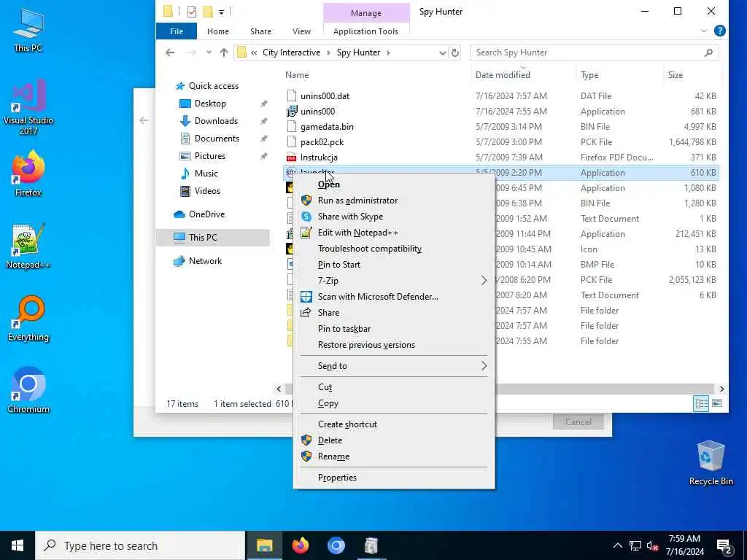Screen dimensions: 747x560
Task: Launch the Everything search desktop shortcut
Action: tap(28, 318)
